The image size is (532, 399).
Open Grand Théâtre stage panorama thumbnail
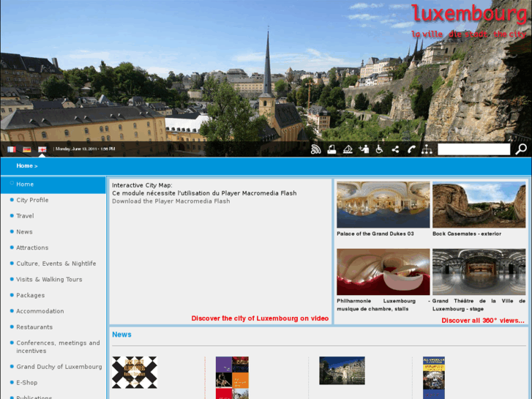479,272
